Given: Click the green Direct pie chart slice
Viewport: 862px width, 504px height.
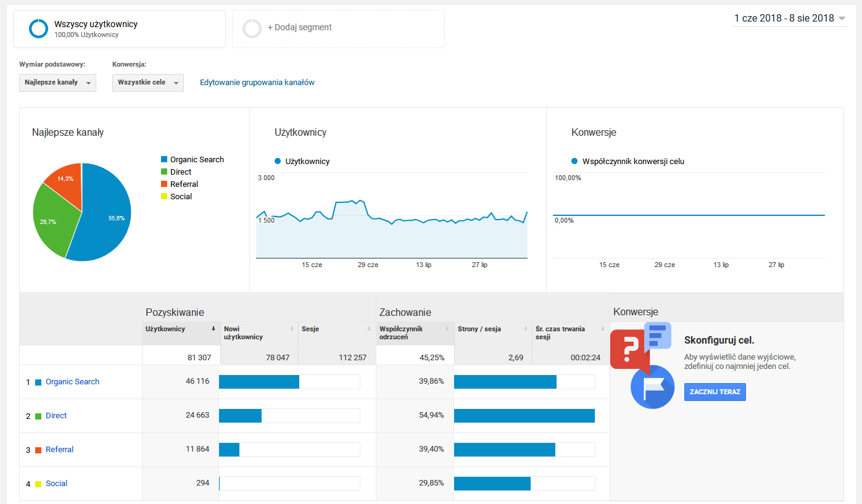Looking at the screenshot, I should 52,222.
